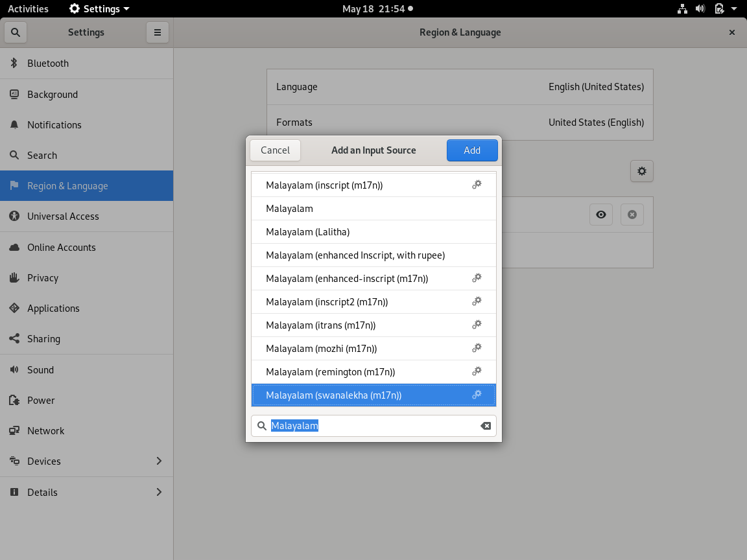Clear the search field with the backspace icon
747x560 pixels.
[x=485, y=426]
